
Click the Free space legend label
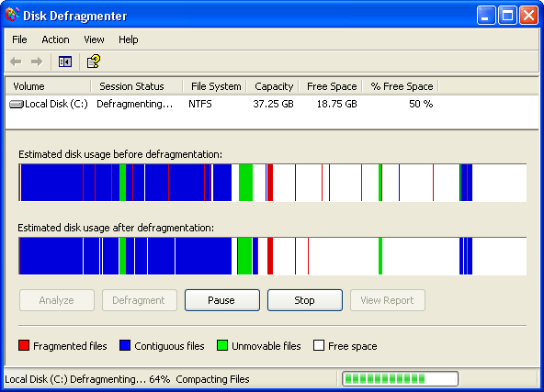coord(353,346)
